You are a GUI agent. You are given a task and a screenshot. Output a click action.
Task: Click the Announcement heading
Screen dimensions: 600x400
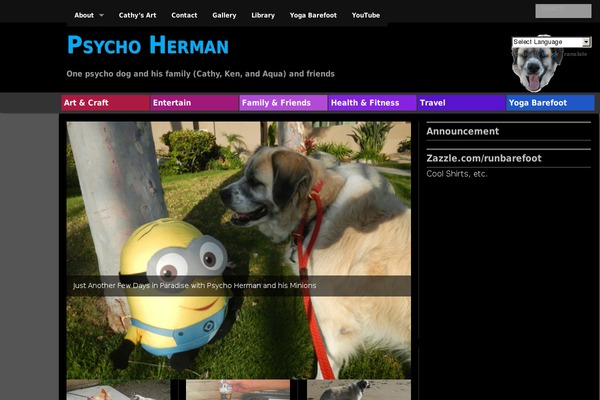[x=463, y=131]
